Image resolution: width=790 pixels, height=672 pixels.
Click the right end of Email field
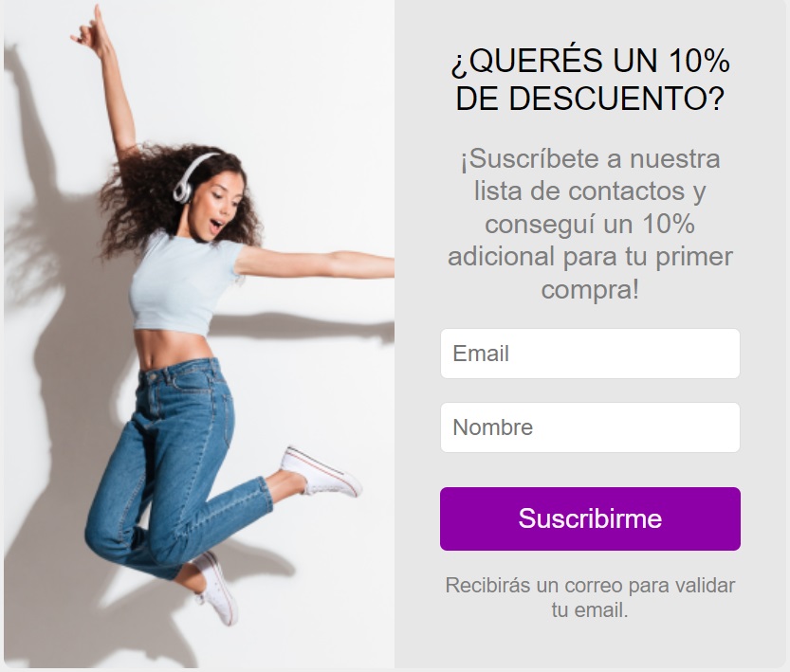(726, 354)
